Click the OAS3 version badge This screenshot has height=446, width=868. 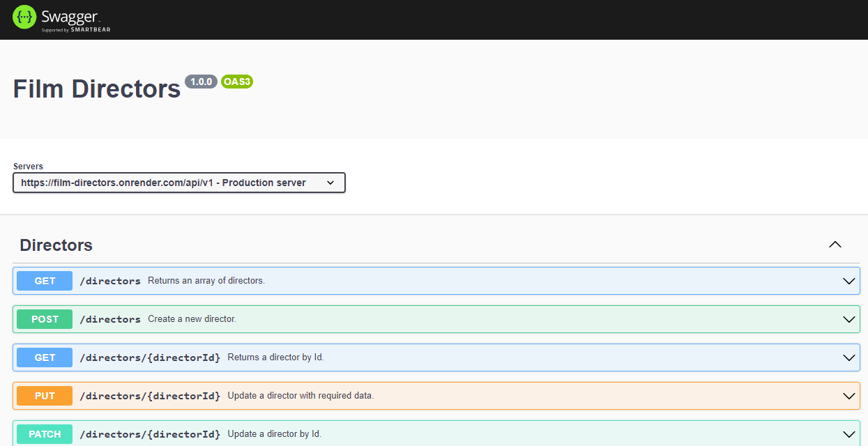(236, 82)
